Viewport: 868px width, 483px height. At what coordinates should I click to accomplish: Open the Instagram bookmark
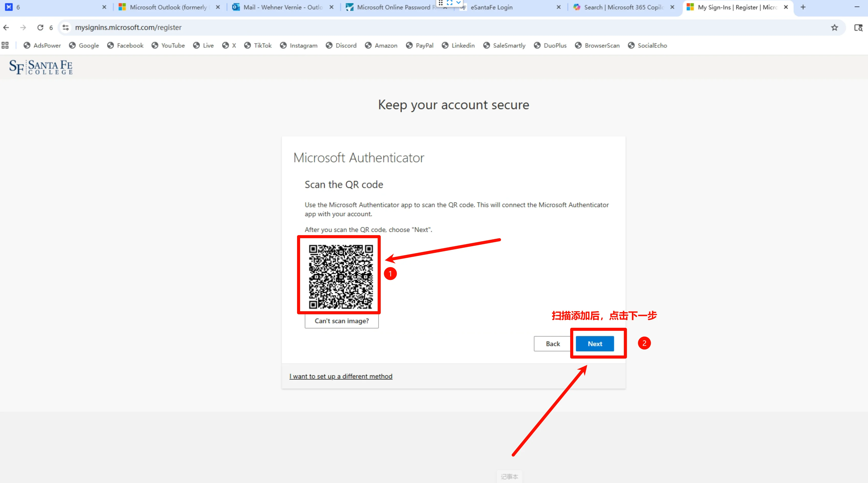[299, 45]
